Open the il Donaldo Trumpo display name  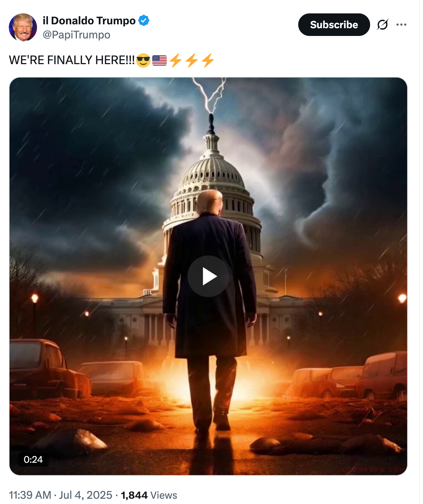tap(89, 21)
